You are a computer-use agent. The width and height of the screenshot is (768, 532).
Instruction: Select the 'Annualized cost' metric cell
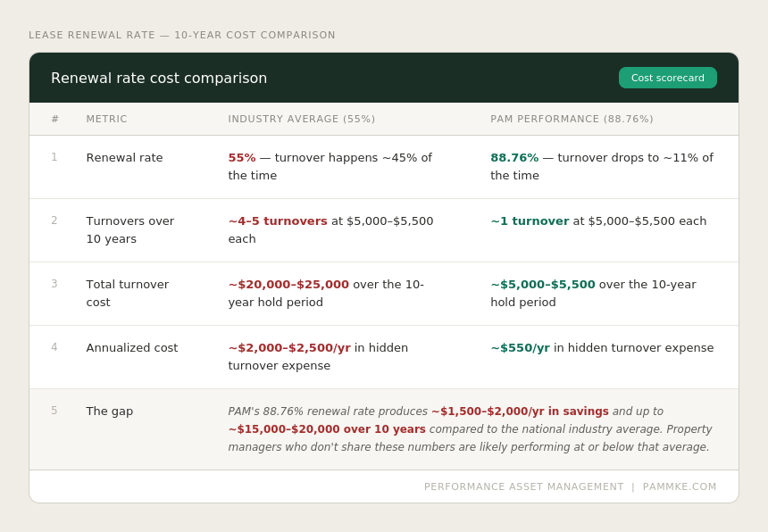(x=132, y=348)
